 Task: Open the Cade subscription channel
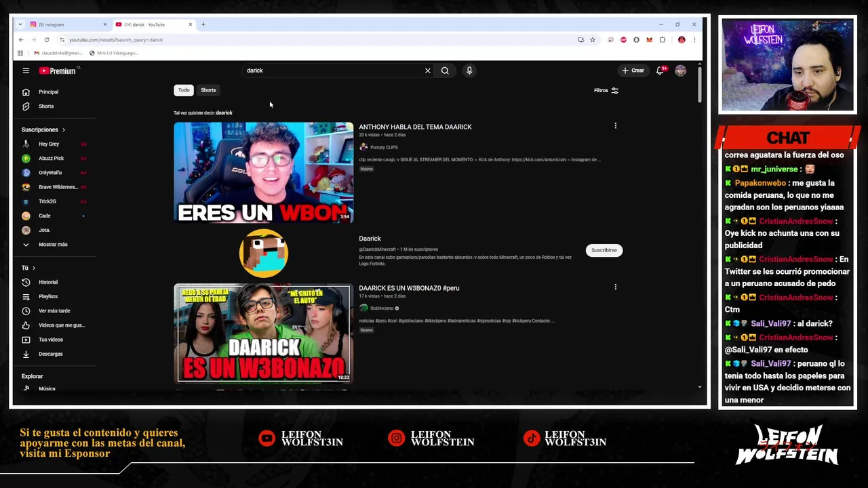[45, 216]
